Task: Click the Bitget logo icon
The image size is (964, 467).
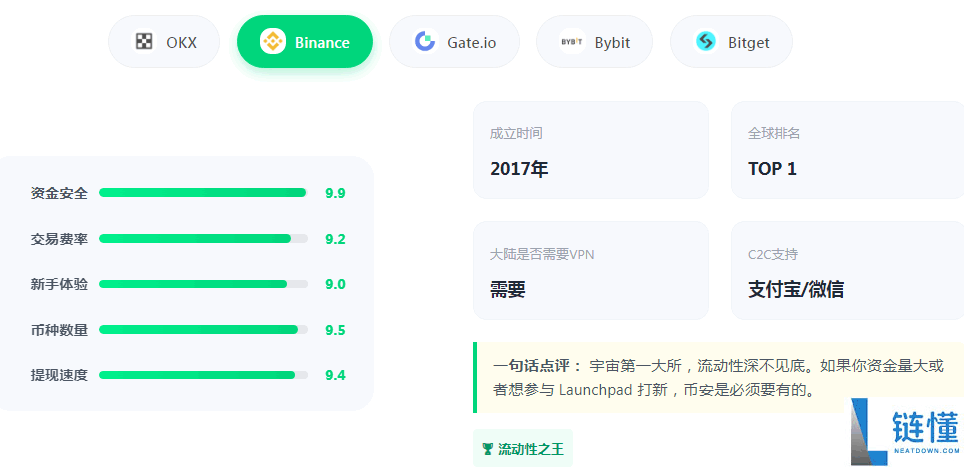Action: tap(706, 42)
